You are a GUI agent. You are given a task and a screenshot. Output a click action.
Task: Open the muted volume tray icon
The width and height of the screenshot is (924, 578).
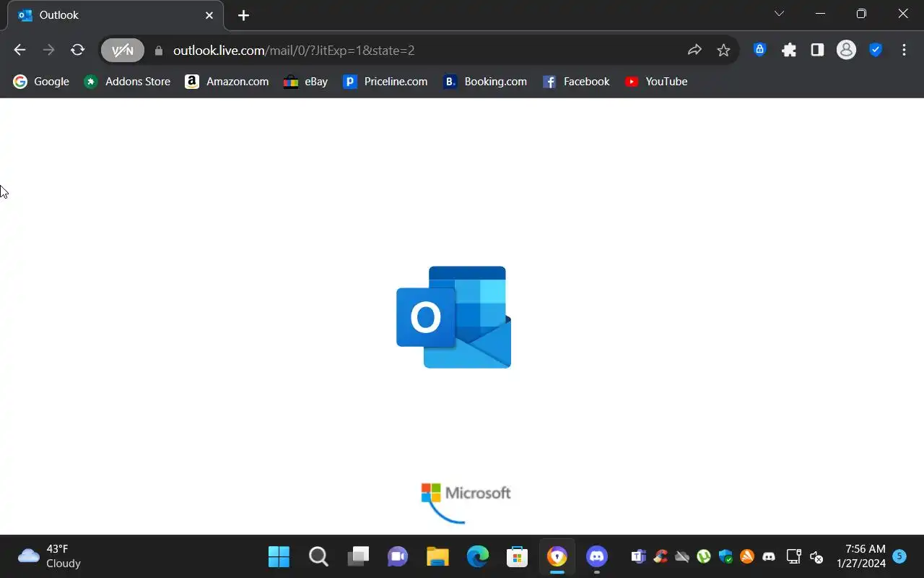point(816,556)
